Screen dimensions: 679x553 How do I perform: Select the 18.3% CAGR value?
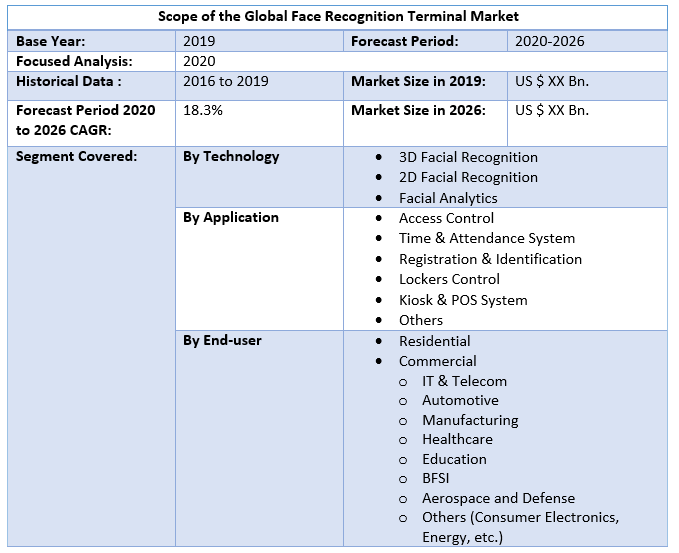pyautogui.click(x=203, y=110)
